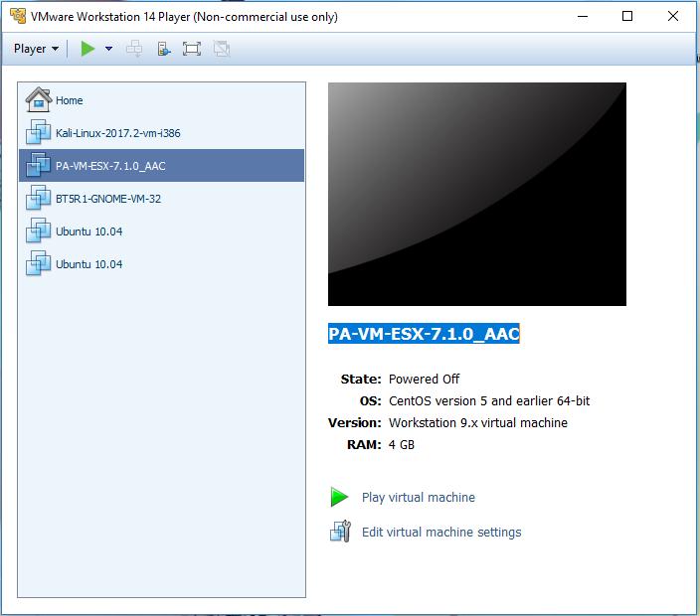
Task: Click Play virtual machine link
Action: [419, 497]
